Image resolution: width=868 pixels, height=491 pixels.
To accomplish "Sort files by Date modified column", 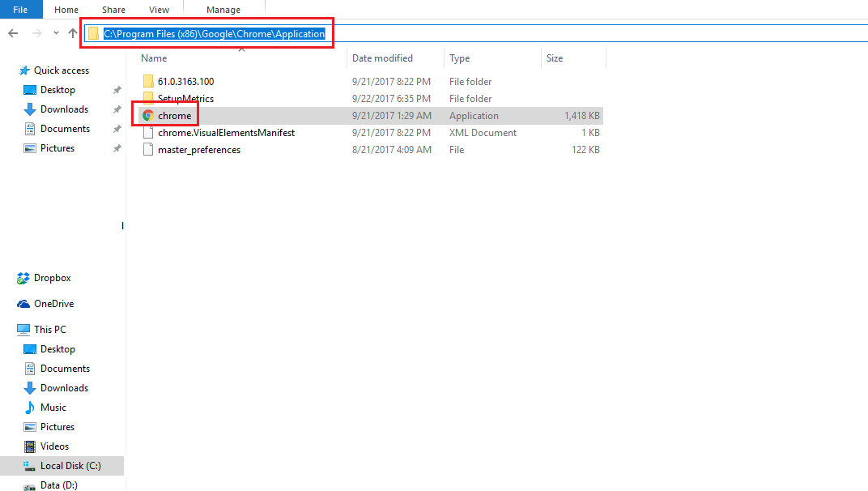I will point(382,58).
